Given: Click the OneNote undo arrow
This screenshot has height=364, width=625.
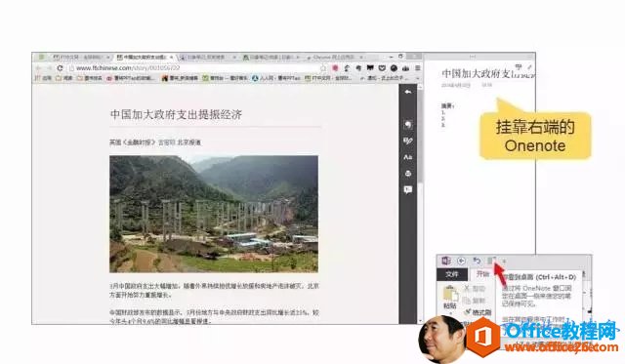Looking at the screenshot, I should coord(477,261).
